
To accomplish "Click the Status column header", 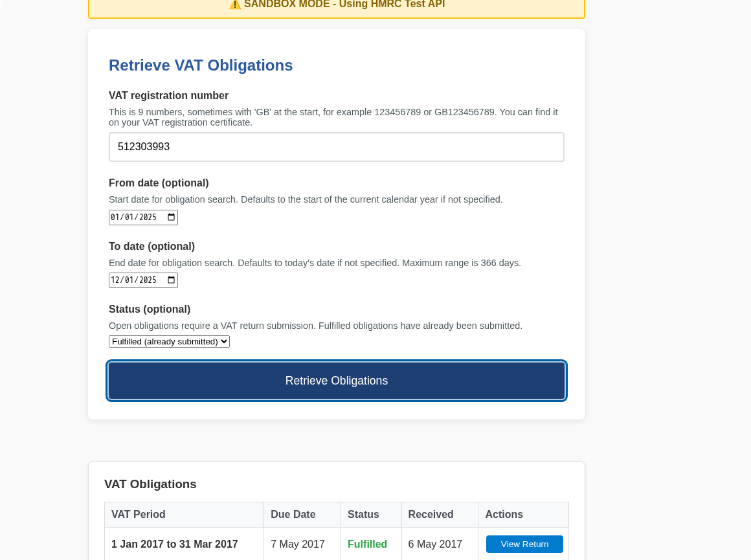I will coord(363,514).
